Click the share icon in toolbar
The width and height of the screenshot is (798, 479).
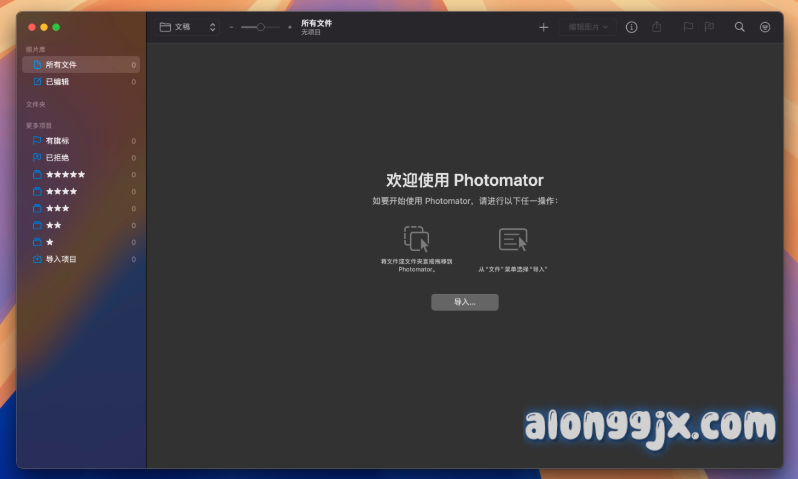[657, 27]
